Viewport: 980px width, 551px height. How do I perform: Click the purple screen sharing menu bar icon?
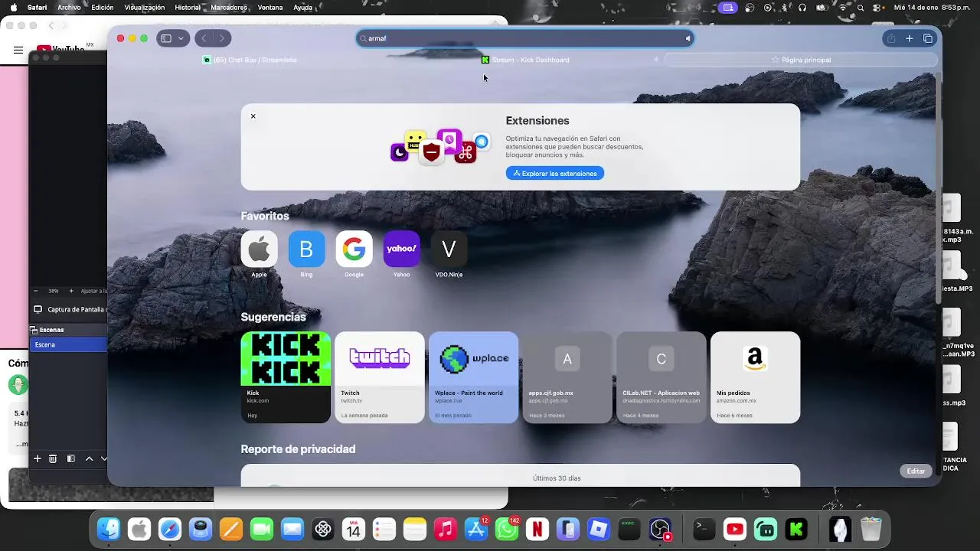tap(728, 8)
